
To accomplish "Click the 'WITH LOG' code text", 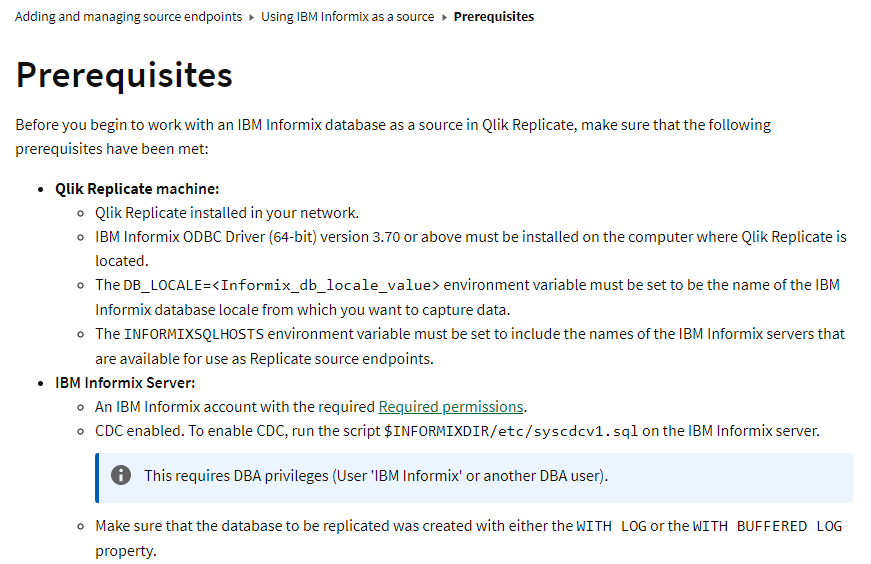I will [x=611, y=526].
